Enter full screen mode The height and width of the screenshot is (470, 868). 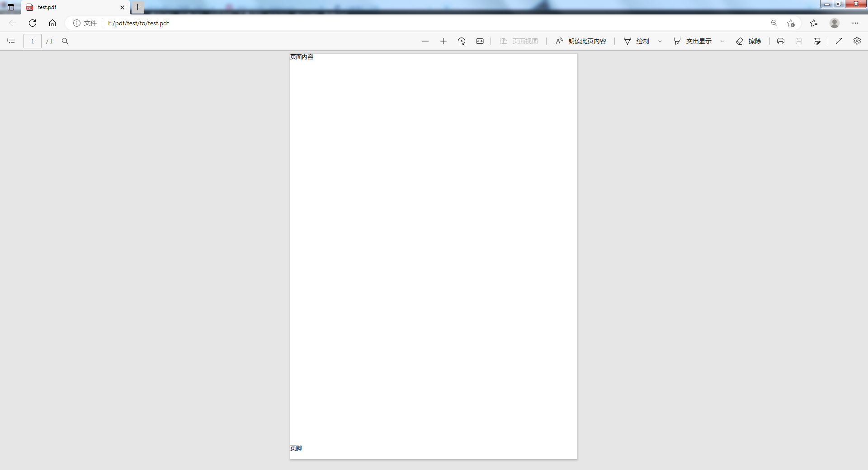[839, 41]
